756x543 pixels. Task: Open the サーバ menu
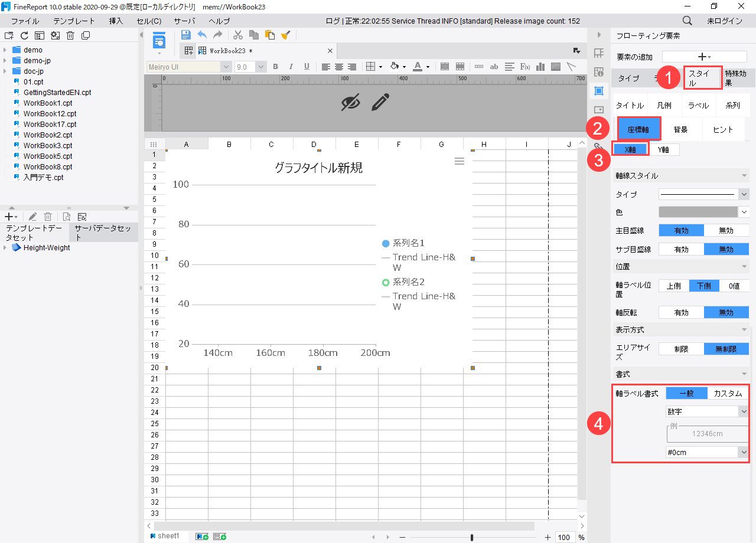pos(184,21)
